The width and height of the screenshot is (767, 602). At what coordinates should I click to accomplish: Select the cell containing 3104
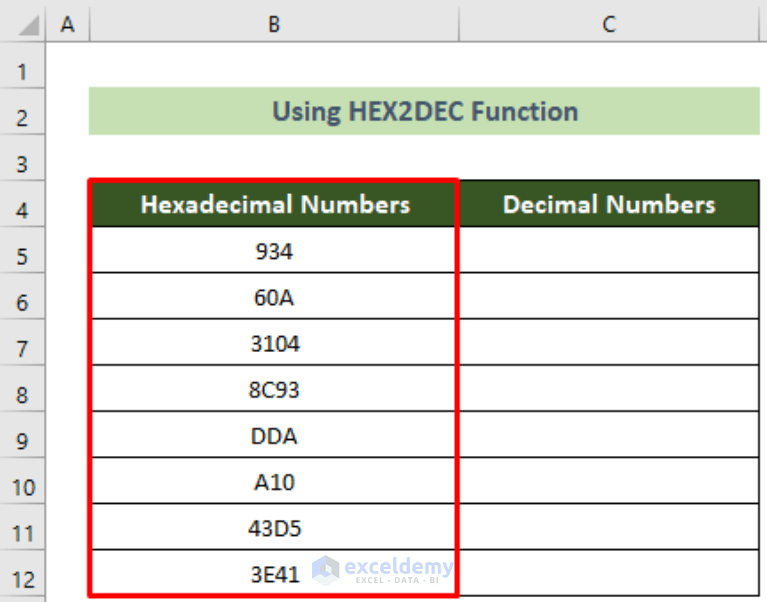tap(274, 342)
